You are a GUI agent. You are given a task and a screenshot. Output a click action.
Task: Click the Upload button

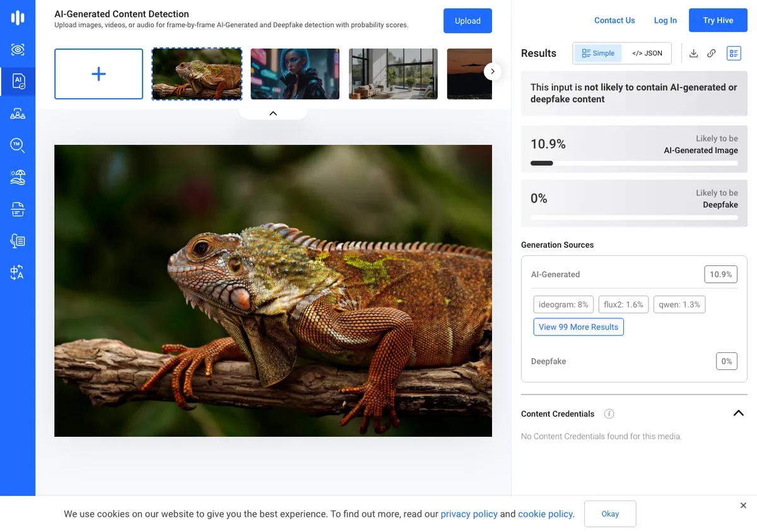tap(467, 21)
